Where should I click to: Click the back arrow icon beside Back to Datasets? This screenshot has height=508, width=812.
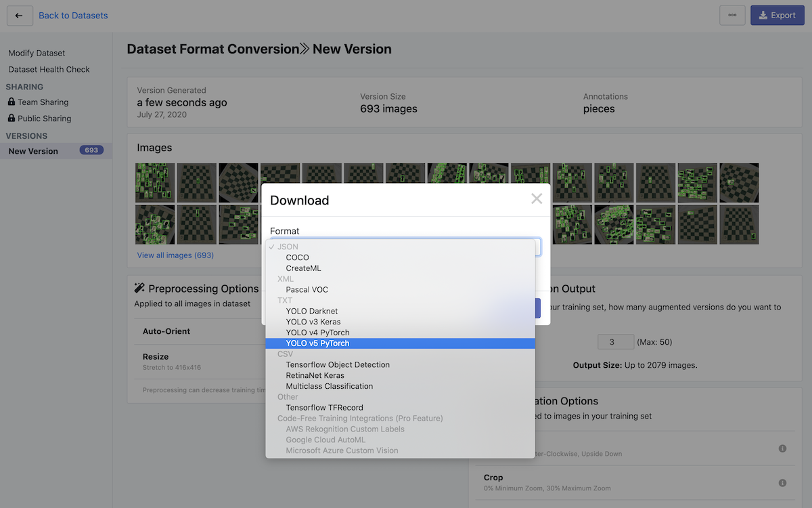pyautogui.click(x=19, y=16)
